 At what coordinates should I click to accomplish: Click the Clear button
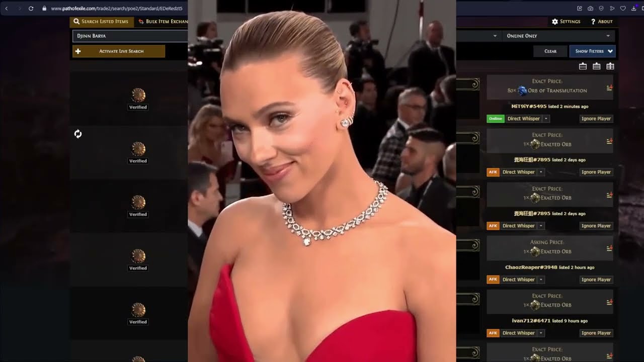[550, 51]
